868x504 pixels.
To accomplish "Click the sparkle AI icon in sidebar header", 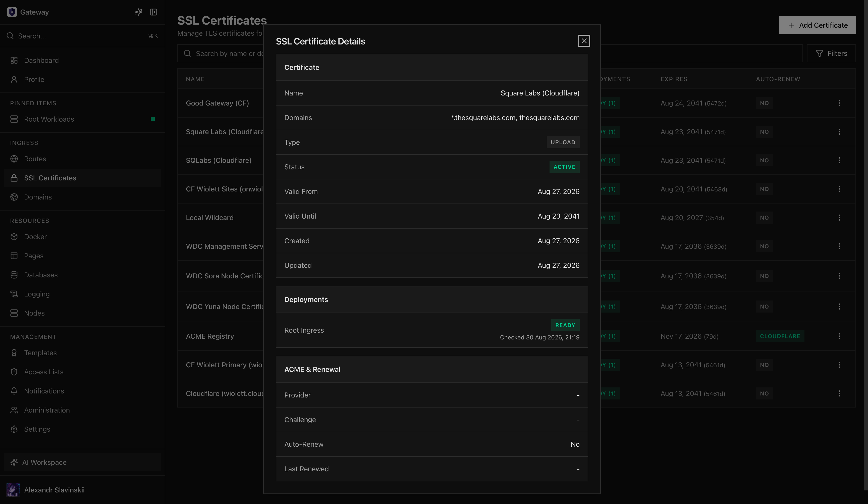I will click(x=138, y=12).
